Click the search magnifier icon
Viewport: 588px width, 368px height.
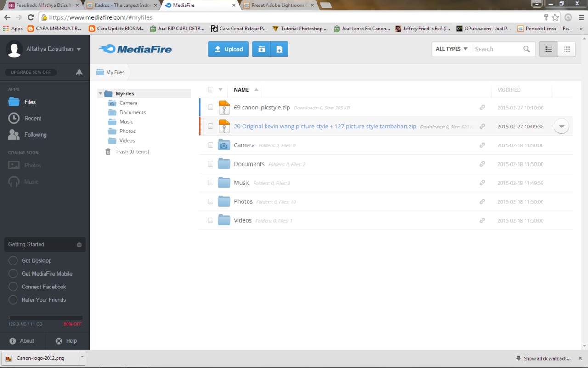point(526,49)
